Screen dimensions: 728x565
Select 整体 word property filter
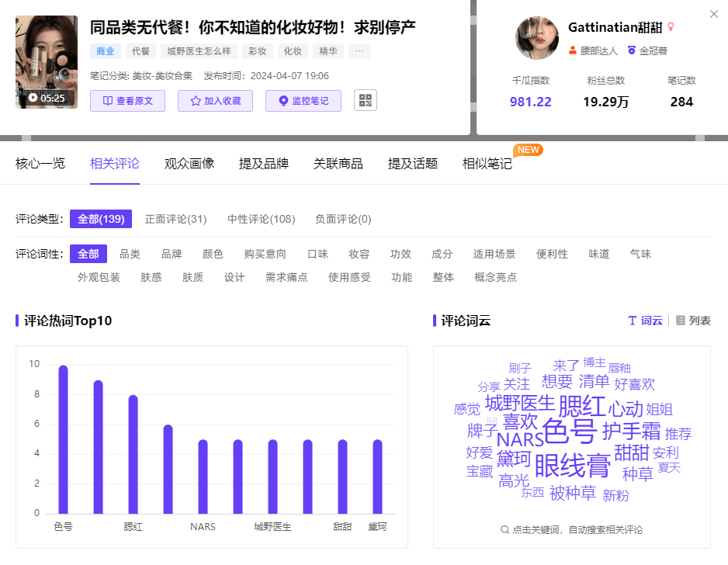coord(443,277)
